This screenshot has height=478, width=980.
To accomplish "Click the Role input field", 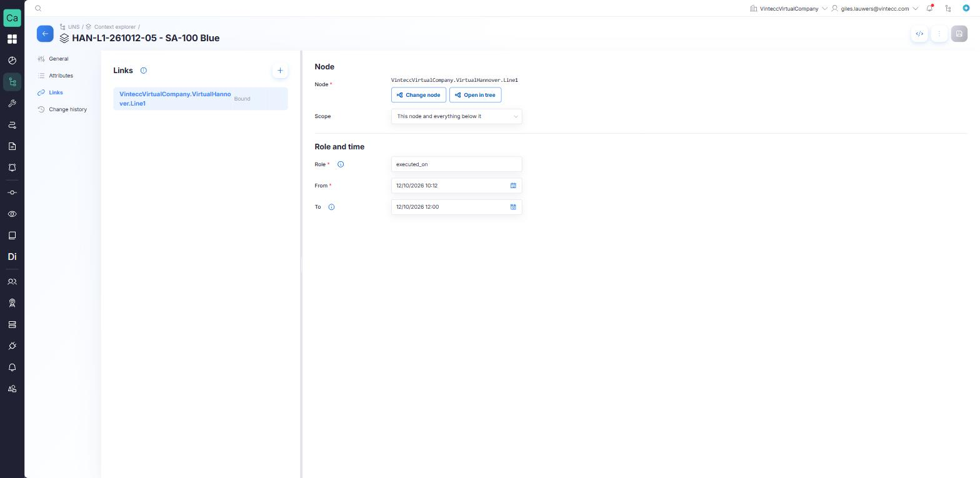I will [x=456, y=164].
